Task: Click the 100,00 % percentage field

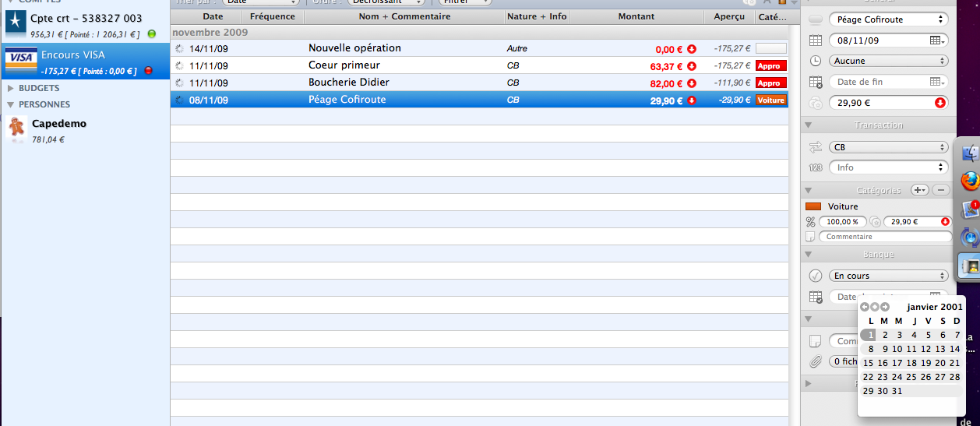Action: click(843, 222)
